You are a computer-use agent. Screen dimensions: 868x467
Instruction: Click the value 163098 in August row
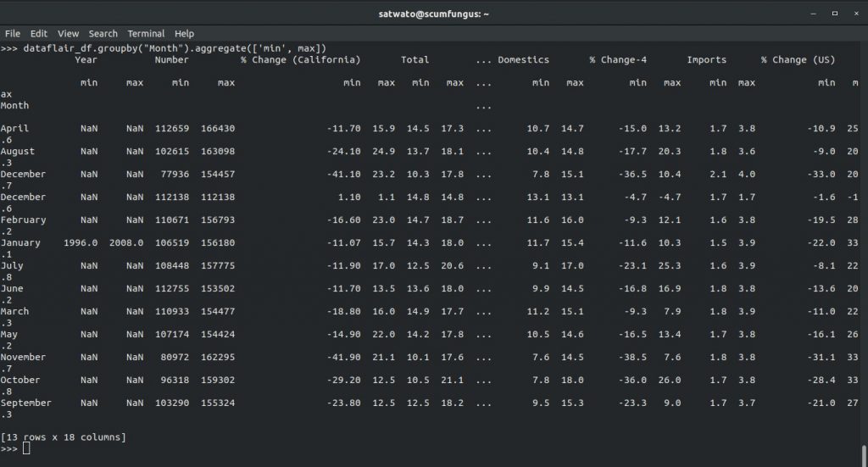pos(218,151)
